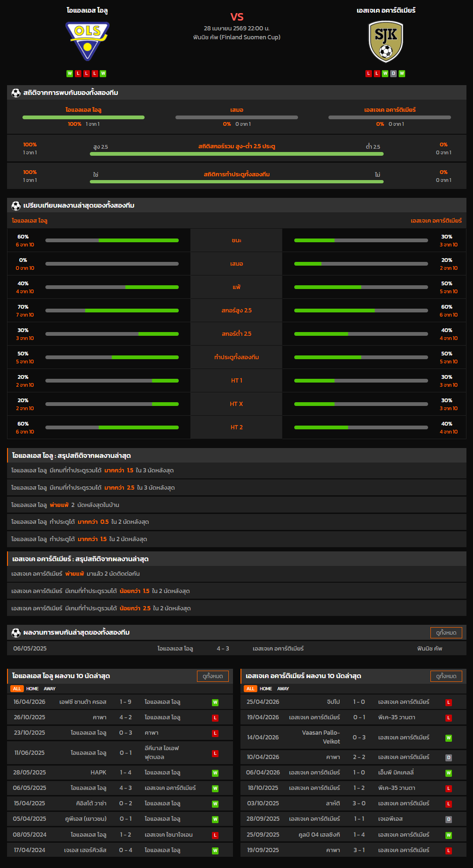This screenshot has width=473, height=868.
Task: Open view-all button for head-to-head results
Action: [x=446, y=632]
